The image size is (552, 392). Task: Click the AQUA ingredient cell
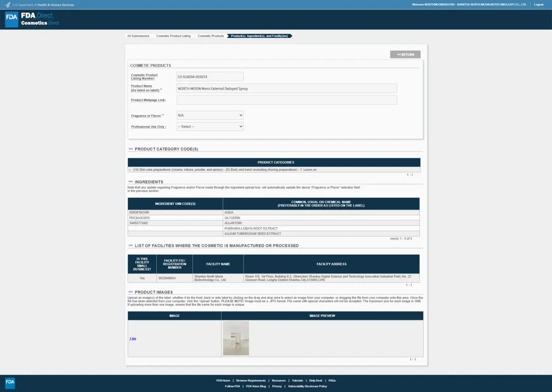(321, 213)
